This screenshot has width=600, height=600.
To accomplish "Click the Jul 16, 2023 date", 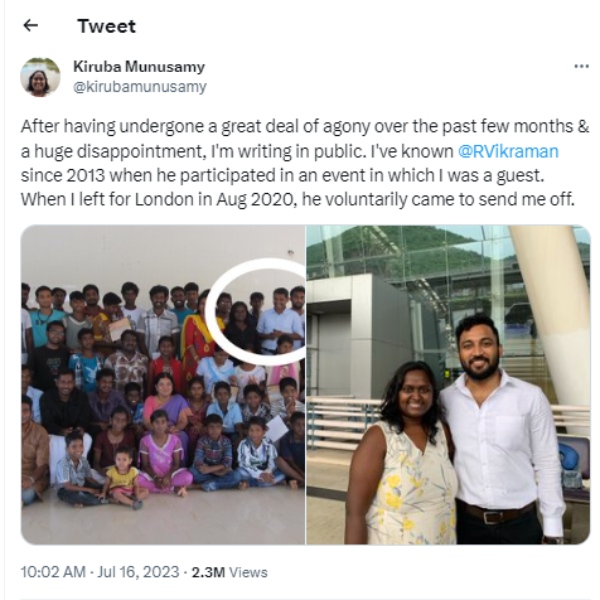I will click(138, 572).
